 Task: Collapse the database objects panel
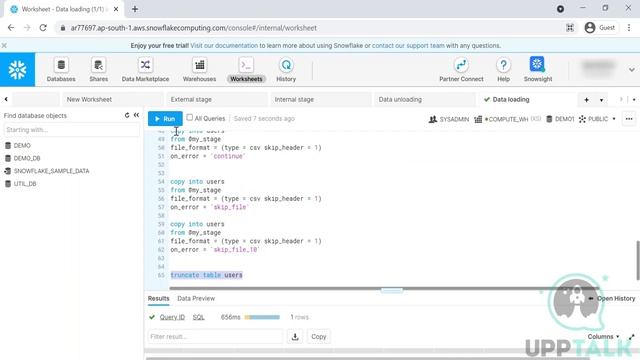(x=136, y=116)
